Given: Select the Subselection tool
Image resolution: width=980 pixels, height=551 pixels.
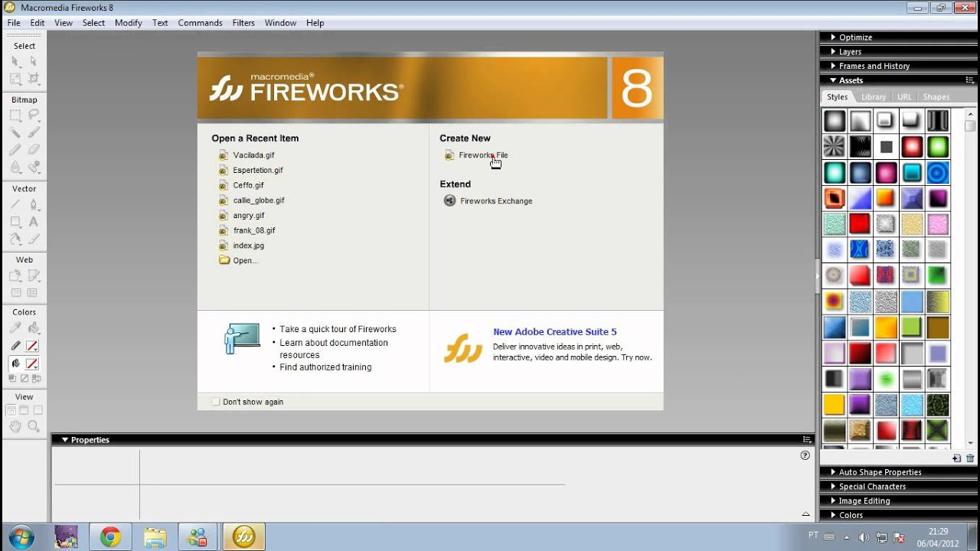Looking at the screenshot, I should coord(33,61).
